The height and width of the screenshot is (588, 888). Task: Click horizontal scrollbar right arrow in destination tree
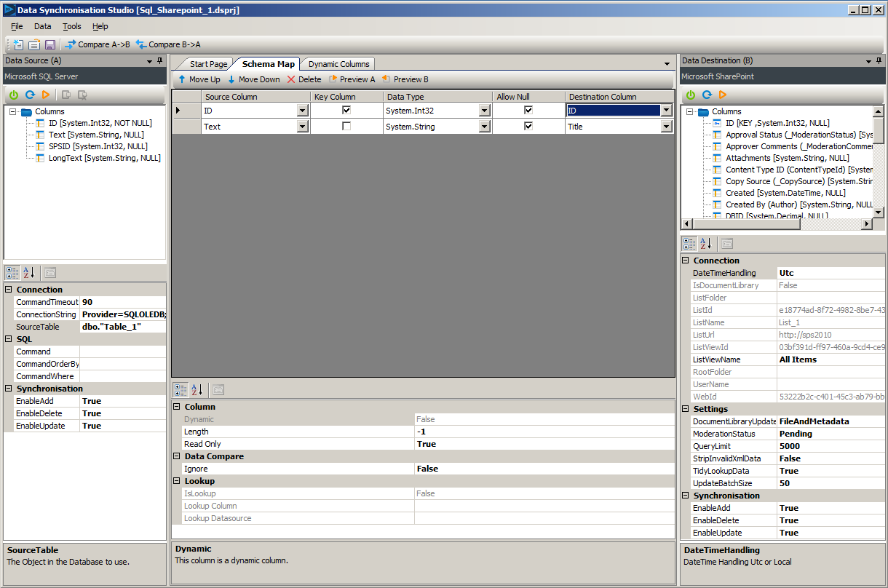(866, 224)
